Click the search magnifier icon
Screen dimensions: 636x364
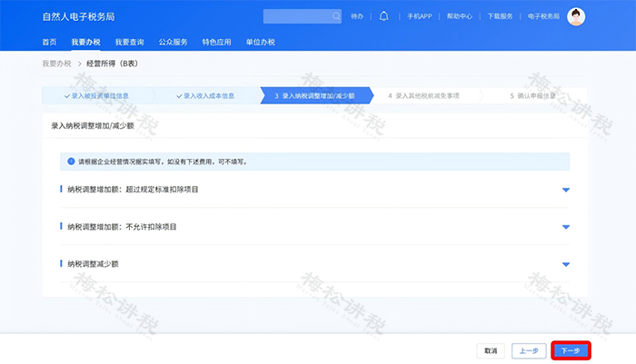pos(336,16)
